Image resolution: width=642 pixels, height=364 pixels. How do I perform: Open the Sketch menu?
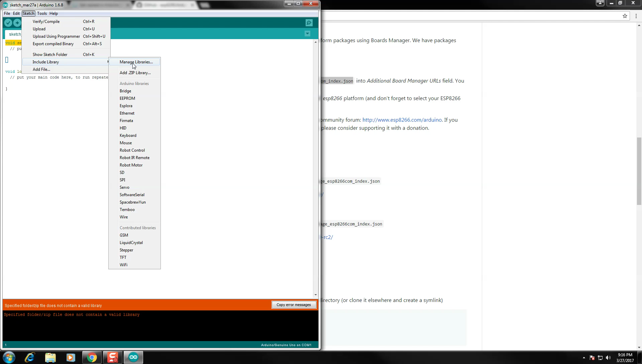(x=28, y=13)
